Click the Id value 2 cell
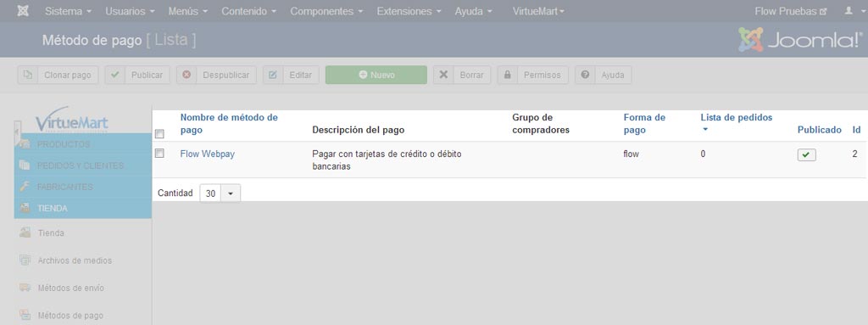The width and height of the screenshot is (868, 325). click(854, 154)
